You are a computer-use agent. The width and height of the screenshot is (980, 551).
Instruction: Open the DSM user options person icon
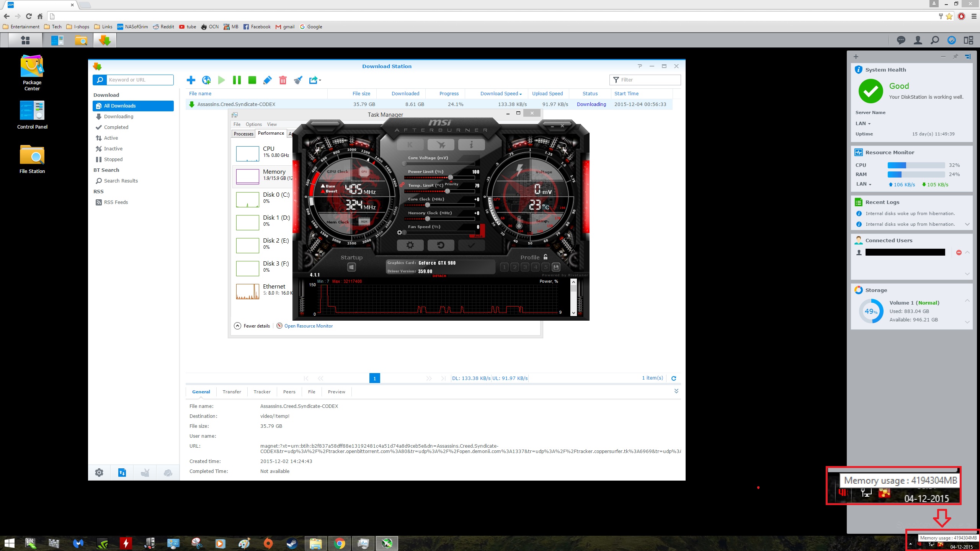coord(918,40)
